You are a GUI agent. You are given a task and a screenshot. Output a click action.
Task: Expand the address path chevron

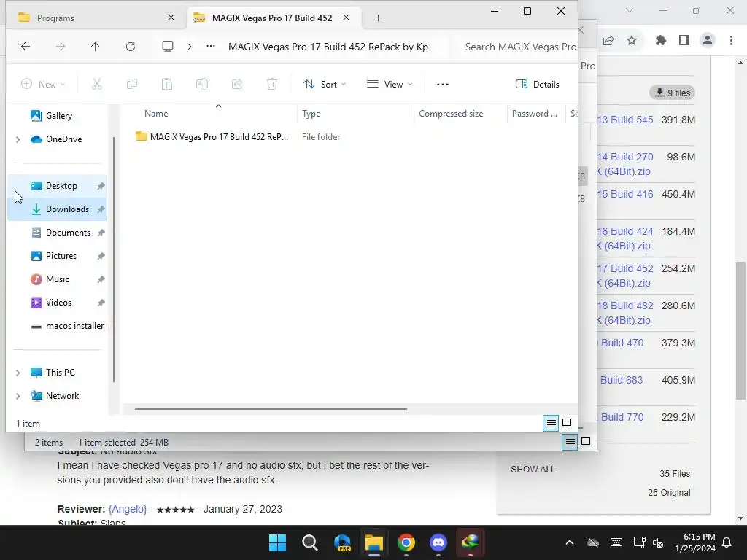190,46
